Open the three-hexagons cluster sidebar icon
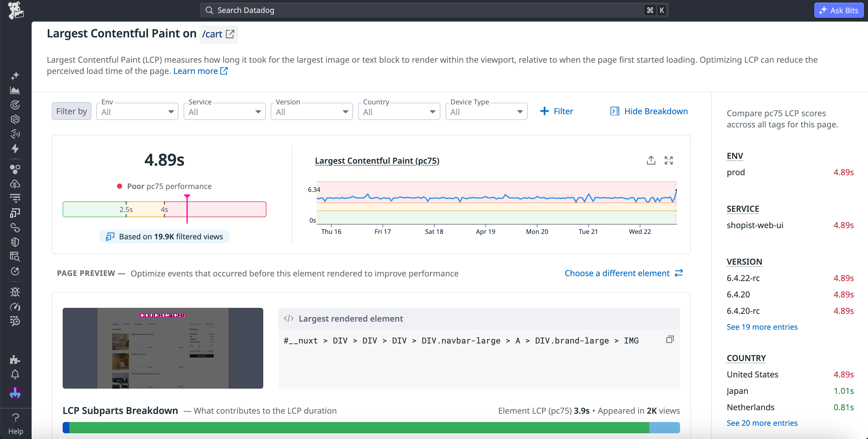Viewport: 868px width, 439px height. (x=15, y=169)
